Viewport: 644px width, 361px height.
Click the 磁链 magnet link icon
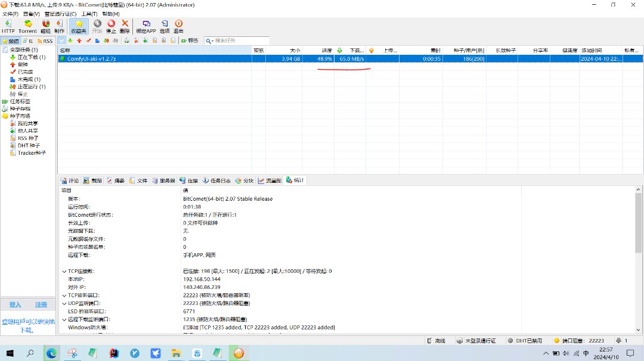coord(46,26)
